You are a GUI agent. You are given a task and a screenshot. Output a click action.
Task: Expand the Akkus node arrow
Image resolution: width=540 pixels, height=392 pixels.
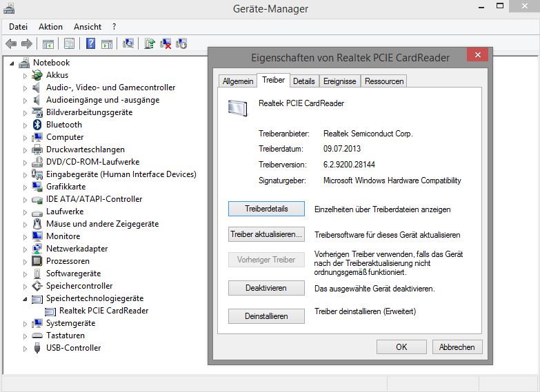coord(25,76)
